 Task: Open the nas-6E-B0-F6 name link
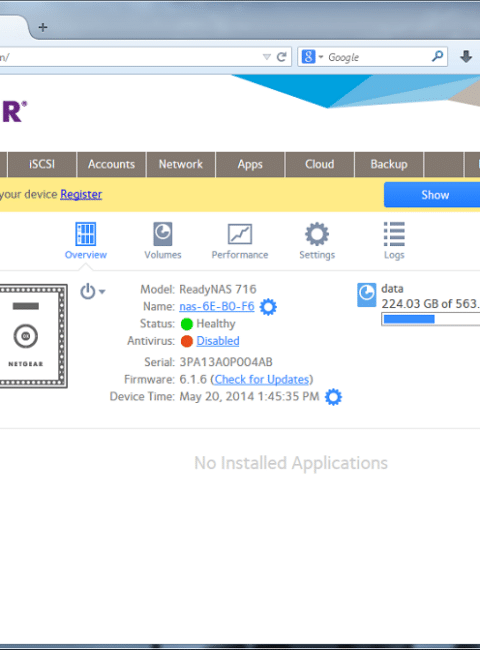coord(217,306)
